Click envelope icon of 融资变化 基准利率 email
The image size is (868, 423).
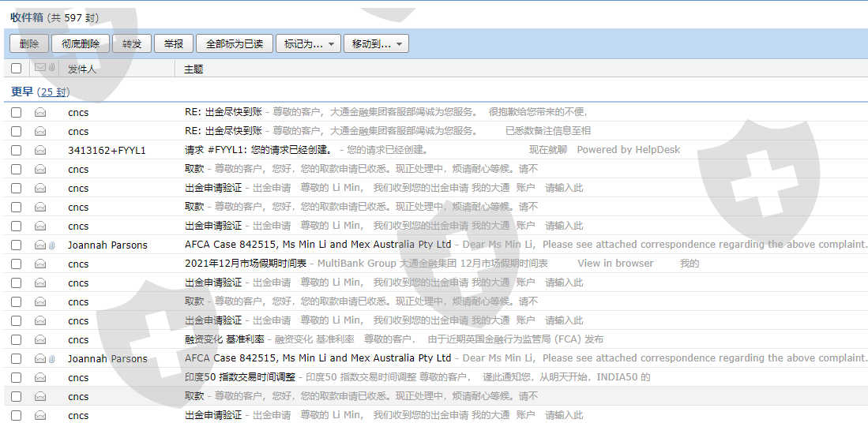[39, 340]
